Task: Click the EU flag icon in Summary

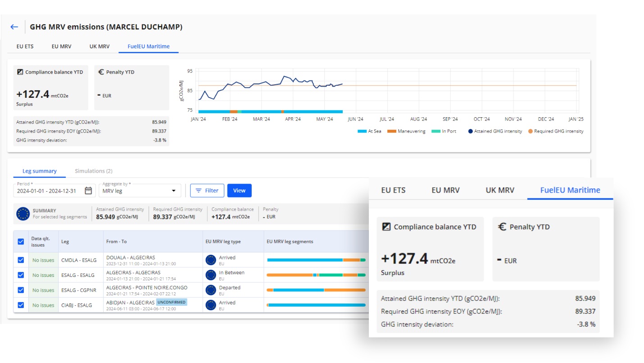Action: [23, 214]
